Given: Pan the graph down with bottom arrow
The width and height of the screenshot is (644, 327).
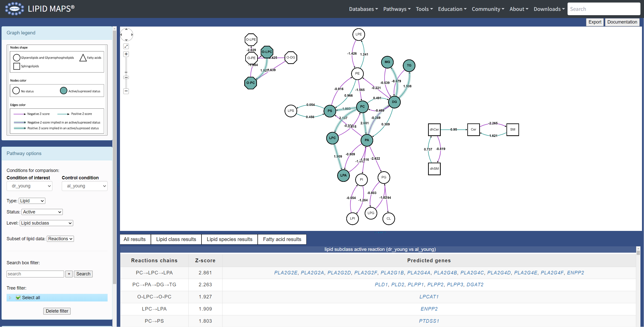Looking at the screenshot, I should pyautogui.click(x=126, y=40).
